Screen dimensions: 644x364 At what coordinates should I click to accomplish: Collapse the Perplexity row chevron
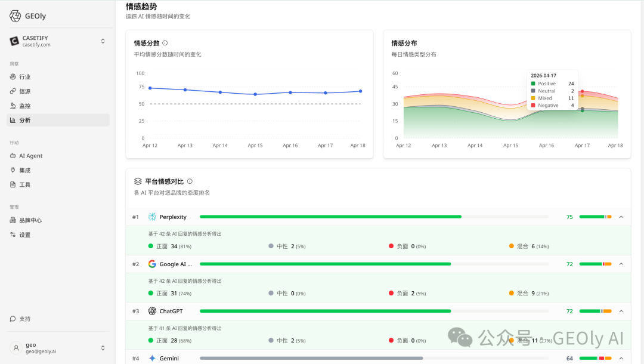coord(621,217)
